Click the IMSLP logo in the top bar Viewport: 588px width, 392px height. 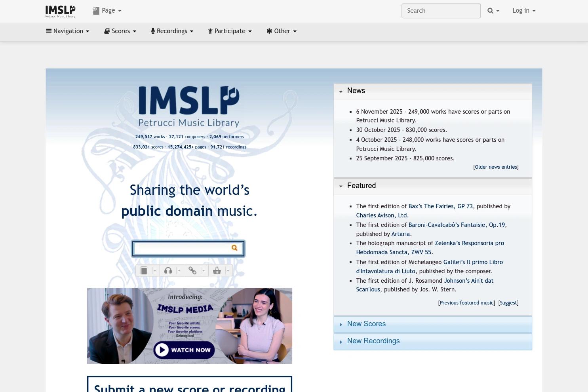[60, 11]
